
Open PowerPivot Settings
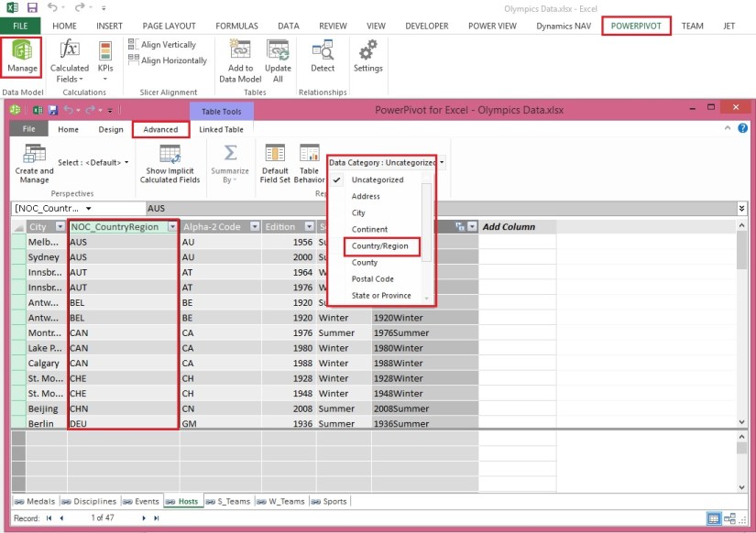coord(367,60)
